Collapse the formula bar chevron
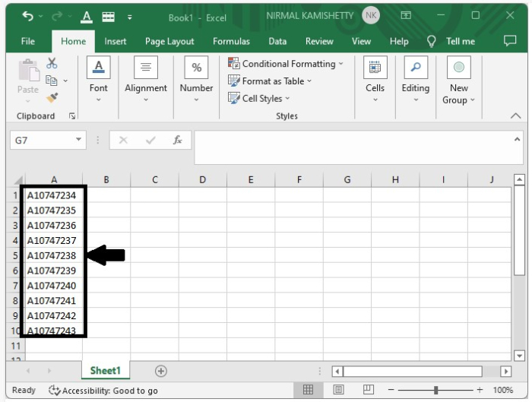 [517, 139]
